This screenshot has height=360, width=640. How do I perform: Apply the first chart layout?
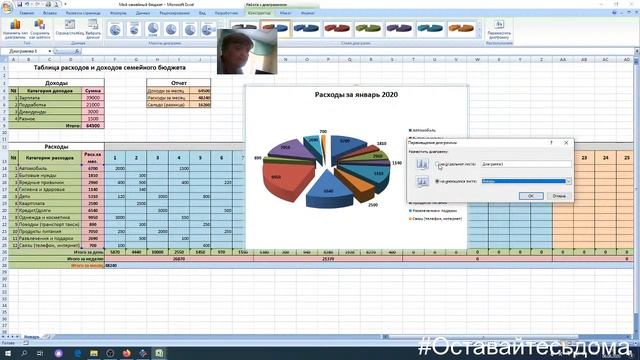[116, 29]
